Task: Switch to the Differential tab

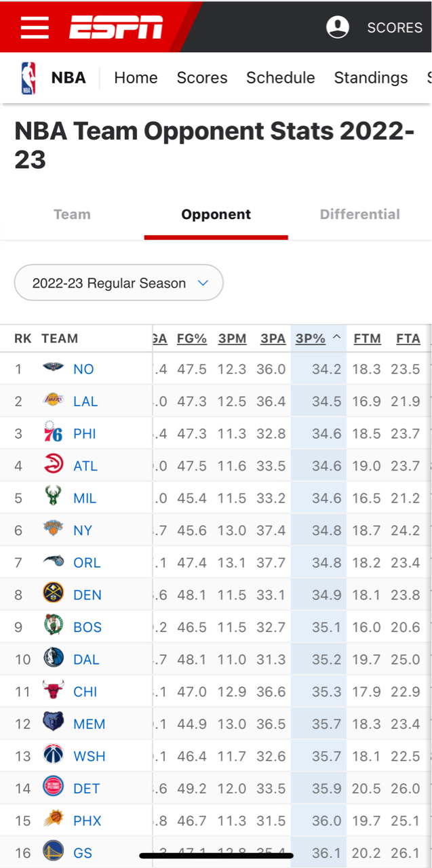Action: [x=360, y=214]
